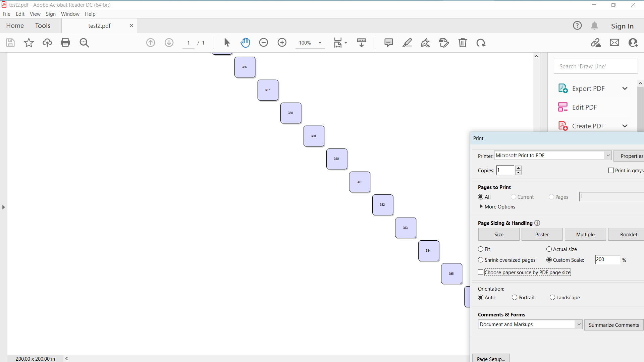This screenshot has width=644, height=362.
Task: Zoom in with plus icon
Action: [282, 43]
